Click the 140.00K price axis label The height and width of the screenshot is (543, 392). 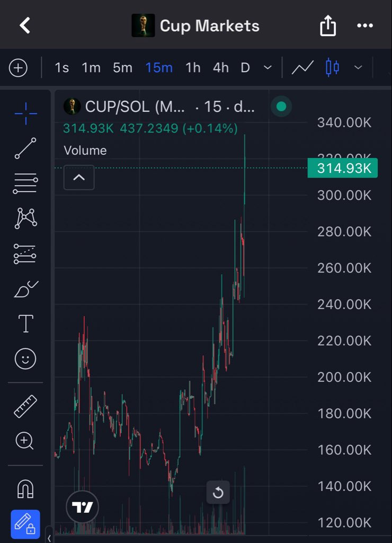click(x=344, y=486)
